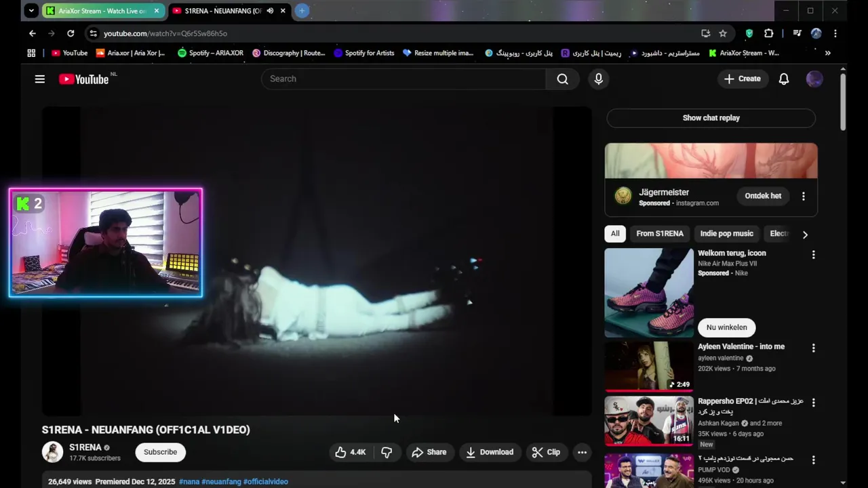Viewport: 868px width, 488px height.
Task: Open options for the PUMP VOD video
Action: [814, 460]
